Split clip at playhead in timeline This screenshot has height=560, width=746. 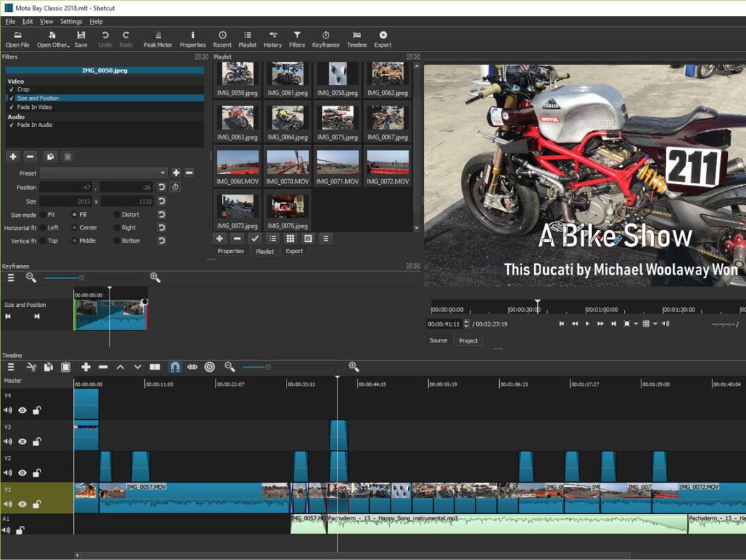155,367
